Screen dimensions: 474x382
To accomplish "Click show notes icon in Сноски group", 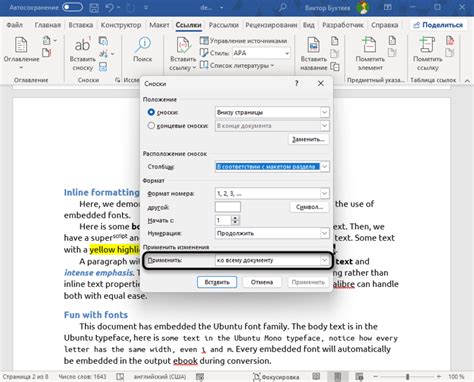I will (x=103, y=66).
